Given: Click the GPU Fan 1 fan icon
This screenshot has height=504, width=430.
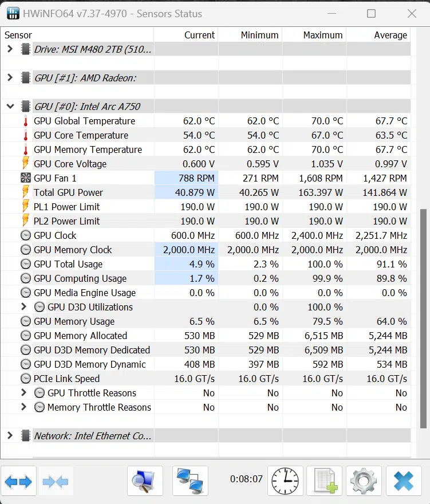Looking at the screenshot, I should click(x=25, y=178).
